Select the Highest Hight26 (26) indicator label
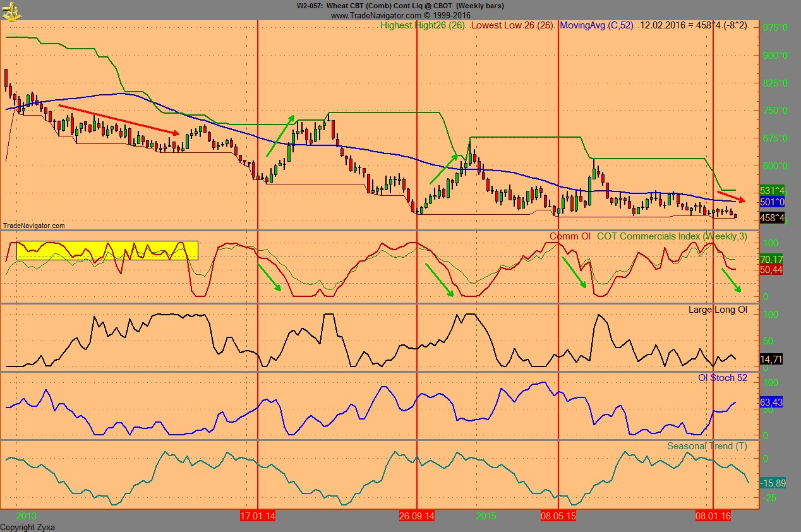Image resolution: width=801 pixels, height=532 pixels. pyautogui.click(x=422, y=27)
